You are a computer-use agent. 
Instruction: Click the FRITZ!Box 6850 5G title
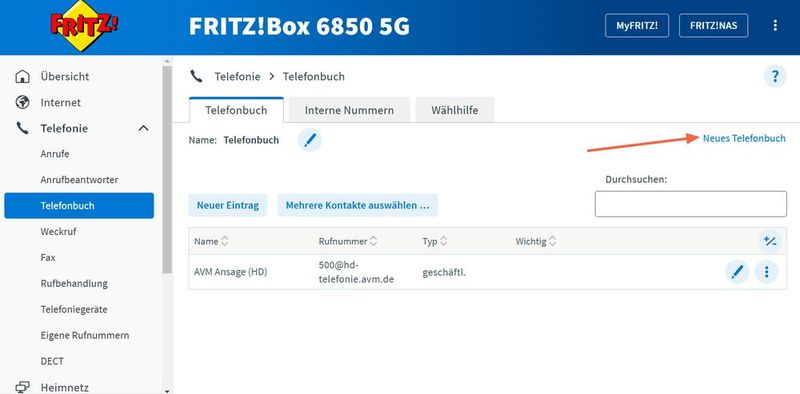pos(299,27)
